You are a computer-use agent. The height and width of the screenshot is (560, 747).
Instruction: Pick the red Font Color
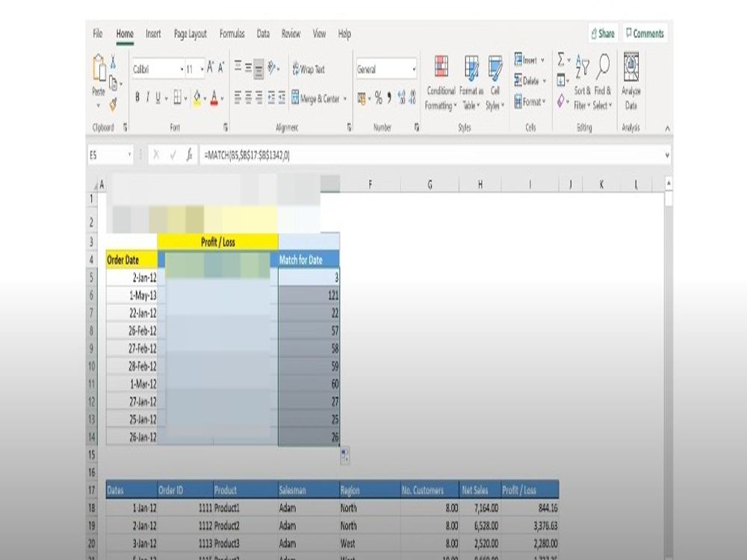coord(214,98)
